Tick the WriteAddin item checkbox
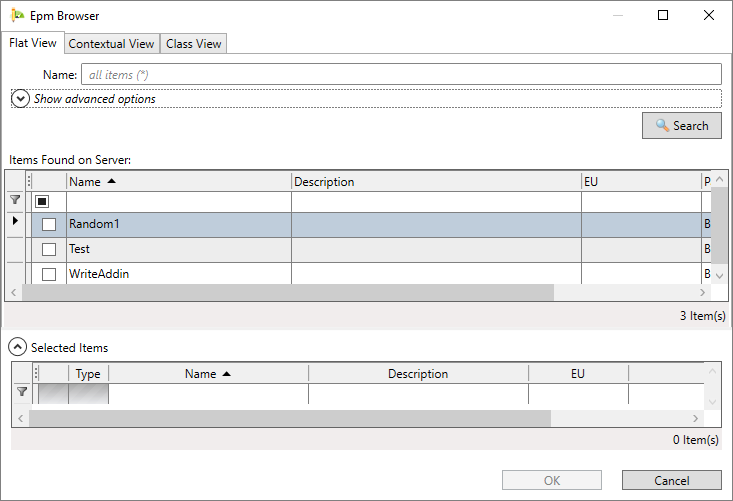The image size is (733, 501). click(x=49, y=274)
